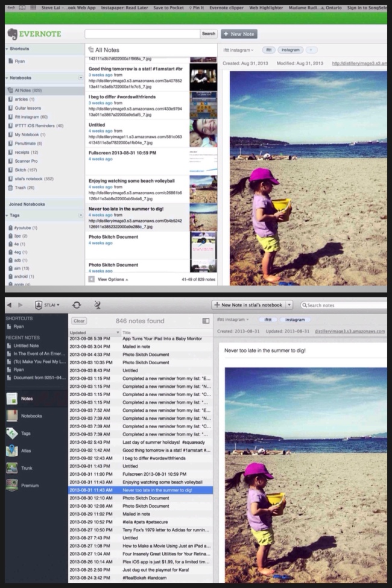392x588 pixels.
Task: Expand the View Options menu
Action: [x=111, y=280]
